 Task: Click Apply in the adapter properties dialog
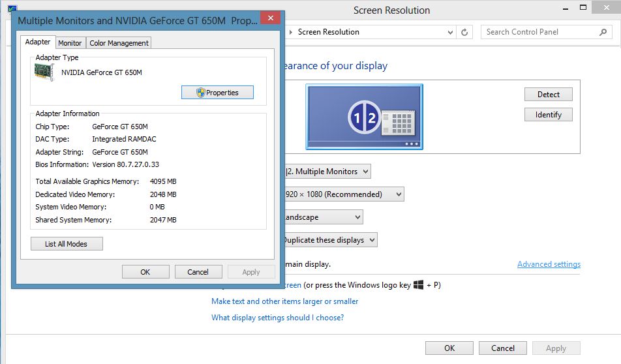click(251, 272)
